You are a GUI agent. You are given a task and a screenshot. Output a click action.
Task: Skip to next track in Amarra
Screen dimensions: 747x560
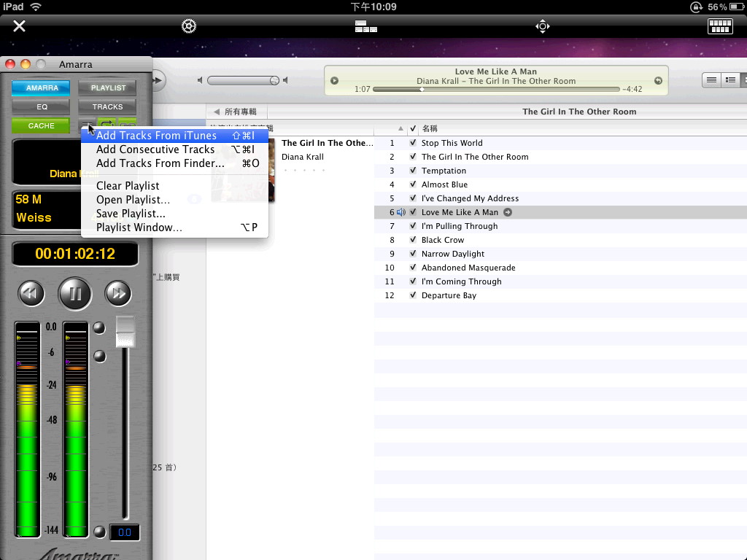(x=118, y=293)
